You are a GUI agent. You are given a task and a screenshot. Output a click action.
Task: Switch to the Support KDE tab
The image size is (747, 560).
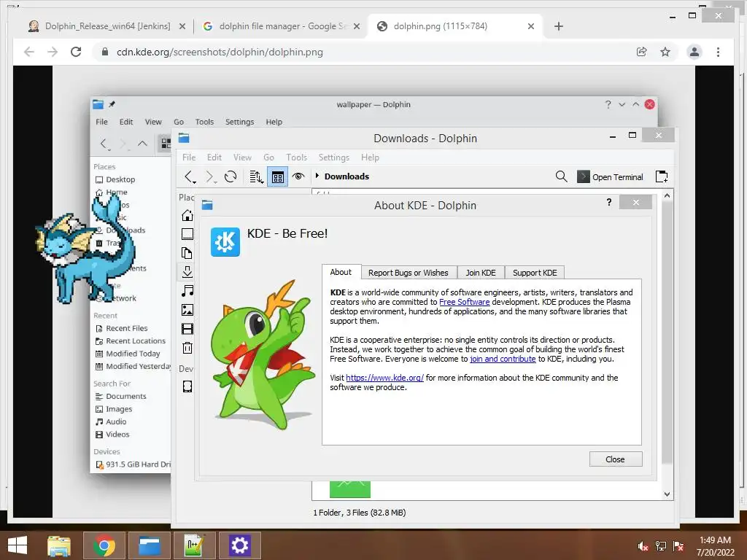click(535, 273)
